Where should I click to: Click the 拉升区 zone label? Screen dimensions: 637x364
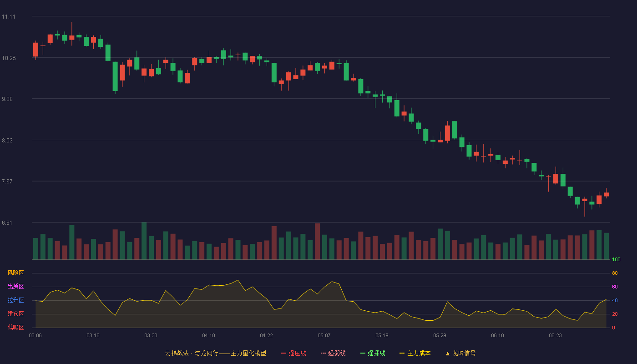click(15, 300)
